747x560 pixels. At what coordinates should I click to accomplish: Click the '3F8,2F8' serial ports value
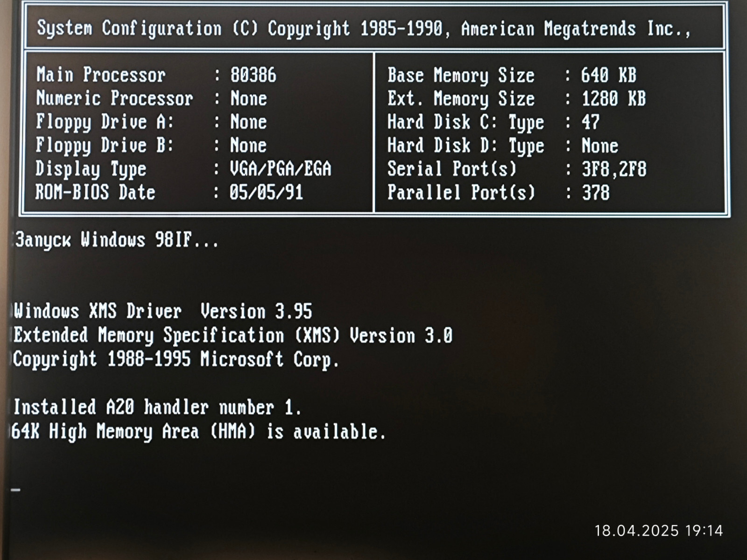[614, 169]
